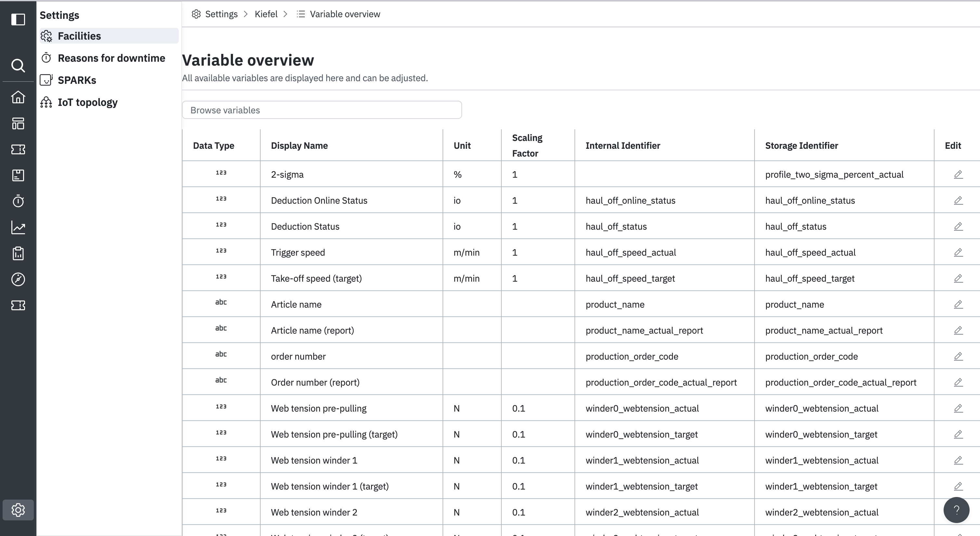The width and height of the screenshot is (980, 536).
Task: Open the compass explore icon
Action: pyautogui.click(x=18, y=279)
